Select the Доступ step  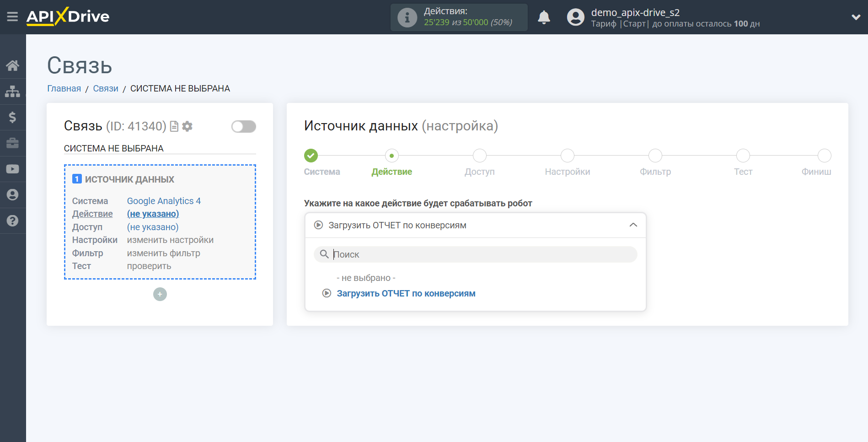tap(480, 156)
